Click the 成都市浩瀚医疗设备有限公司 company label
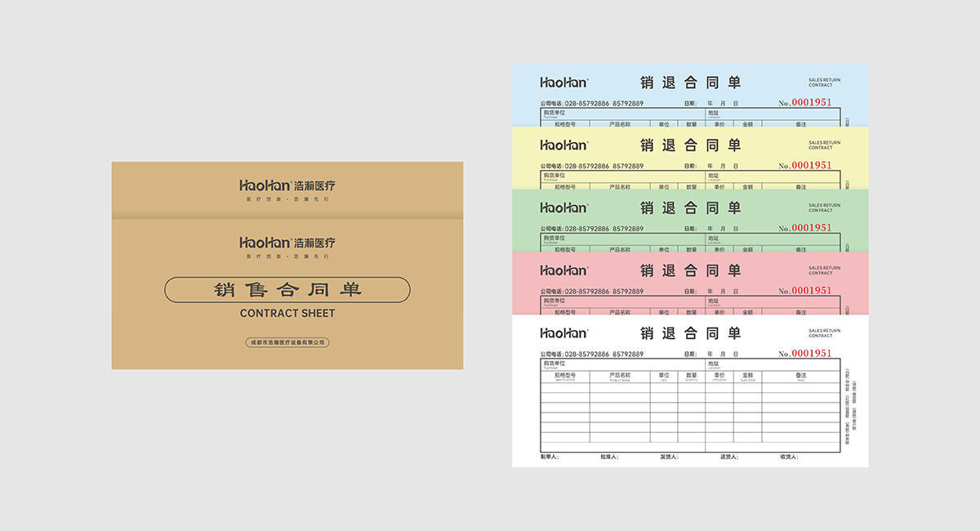980x531 pixels. coord(287,342)
